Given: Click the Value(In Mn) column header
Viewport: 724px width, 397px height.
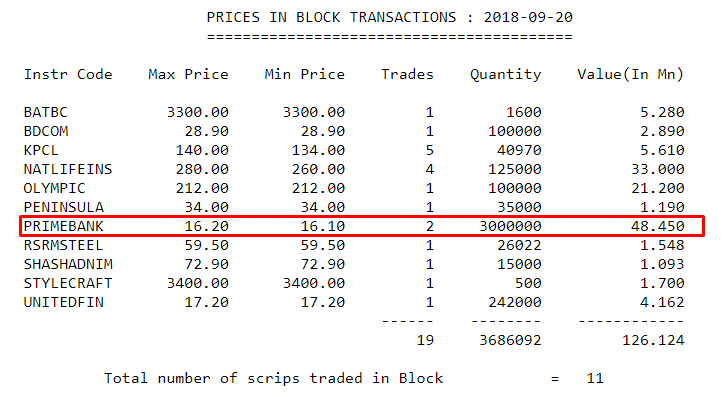Looking at the screenshot, I should tap(631, 75).
